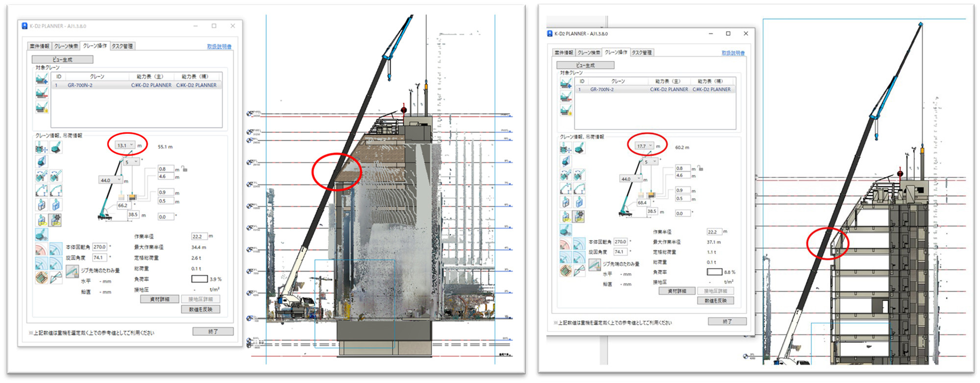Open 取扱説明書 link in right window

[733, 53]
